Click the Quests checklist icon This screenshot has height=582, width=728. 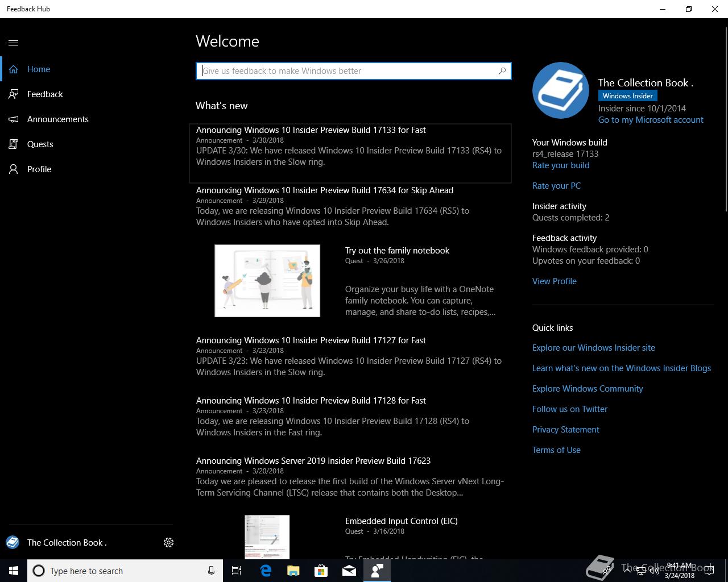14,144
